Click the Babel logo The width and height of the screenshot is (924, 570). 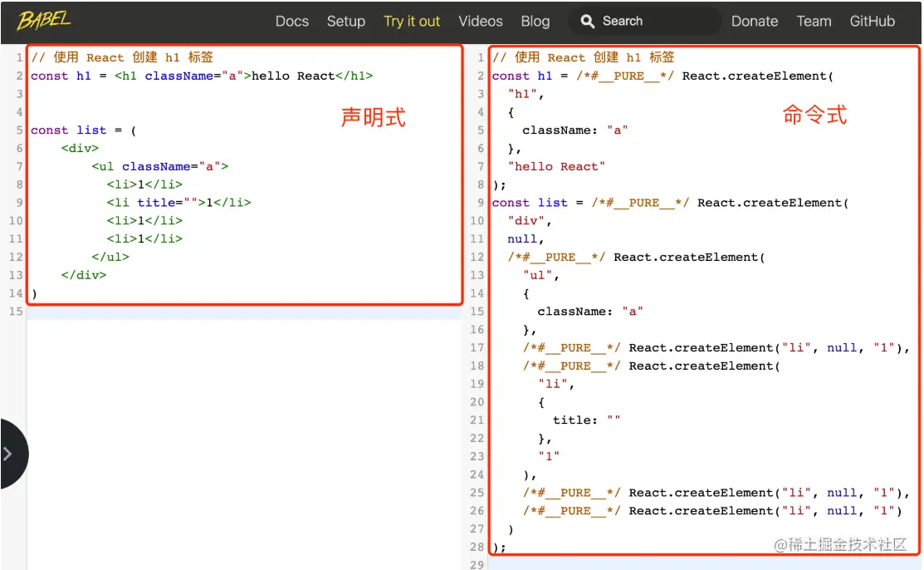44,21
